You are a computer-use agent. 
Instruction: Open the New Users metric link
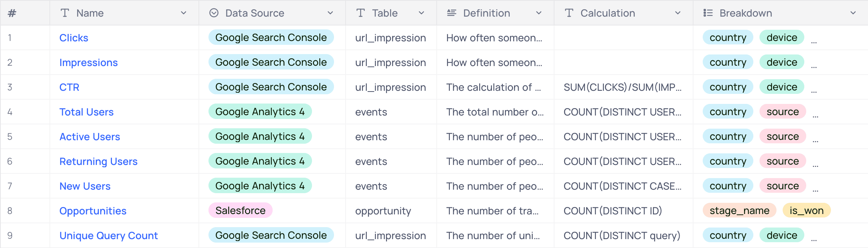pyautogui.click(x=85, y=186)
